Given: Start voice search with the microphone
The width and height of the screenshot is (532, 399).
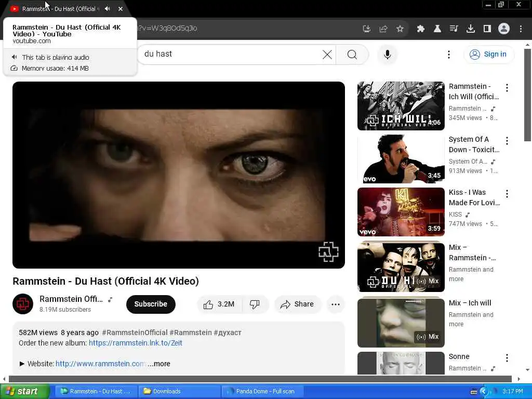Looking at the screenshot, I should click(388, 54).
